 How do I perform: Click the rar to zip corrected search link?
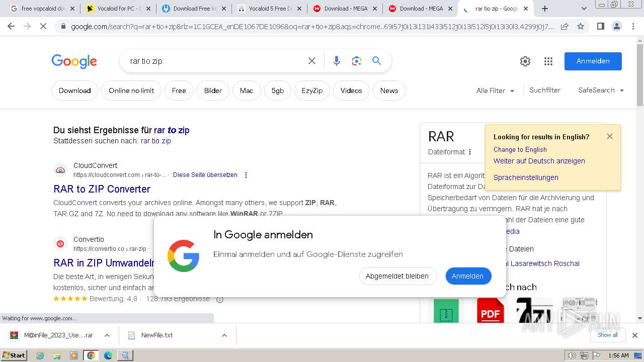click(172, 130)
